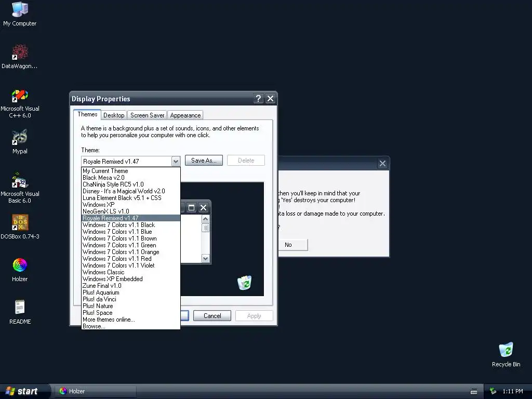The height and width of the screenshot is (399, 532).
Task: Close the warning dialog behind Display Properties
Action: [x=382, y=164]
